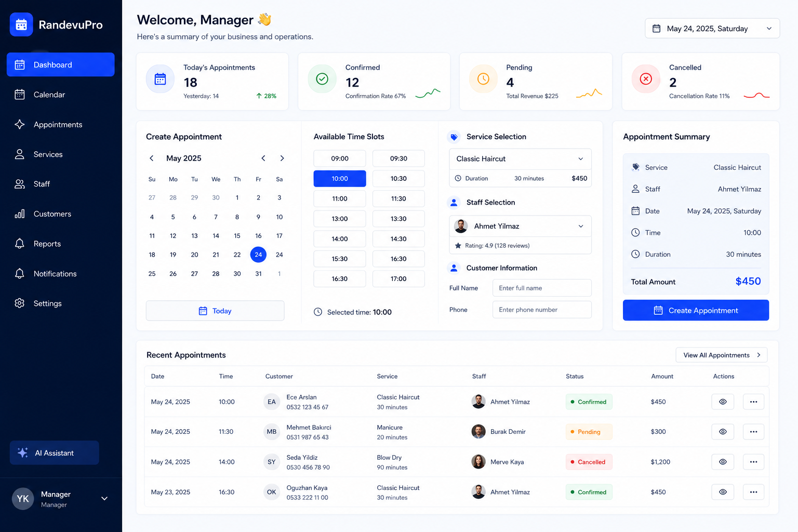
Task: Open the AI Assistant button
Action: [x=55, y=453]
